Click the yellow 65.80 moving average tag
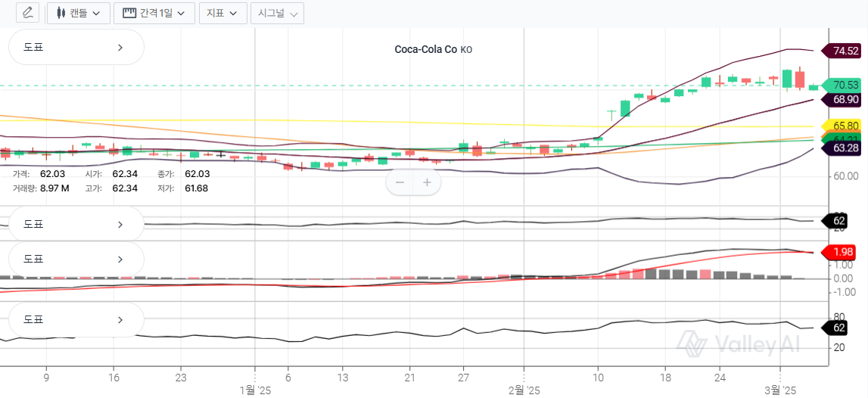This screenshot has width=868, height=398. pos(845,126)
